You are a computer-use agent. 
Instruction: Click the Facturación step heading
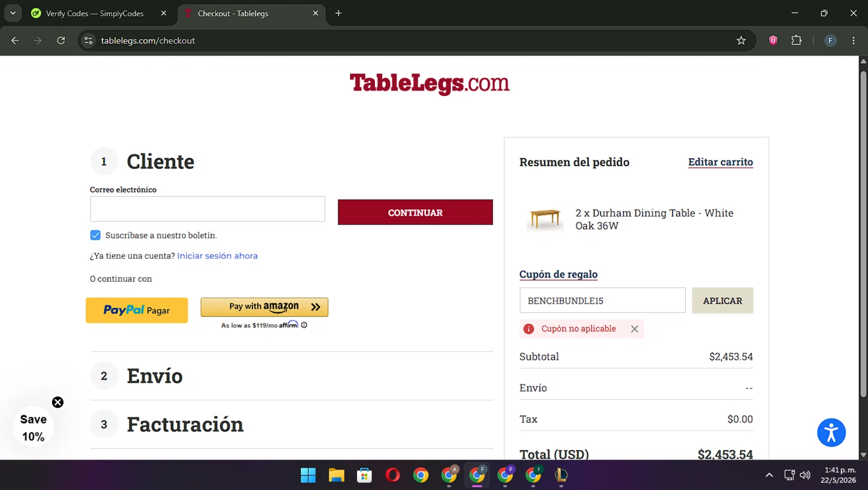pos(185,425)
